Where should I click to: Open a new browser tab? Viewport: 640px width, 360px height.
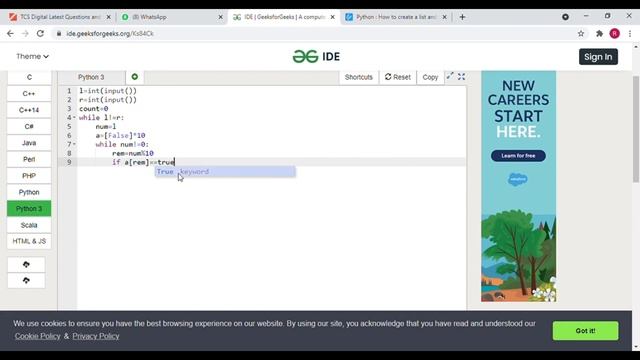click(x=462, y=17)
